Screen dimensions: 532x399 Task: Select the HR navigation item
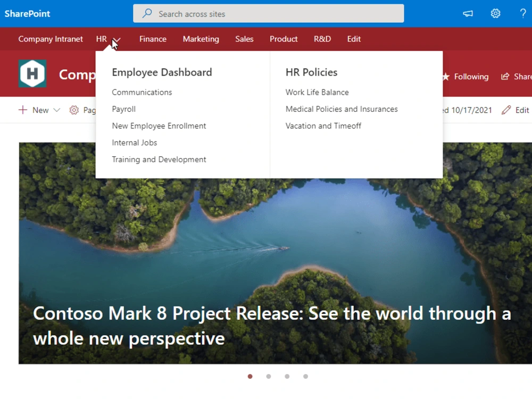click(x=102, y=39)
